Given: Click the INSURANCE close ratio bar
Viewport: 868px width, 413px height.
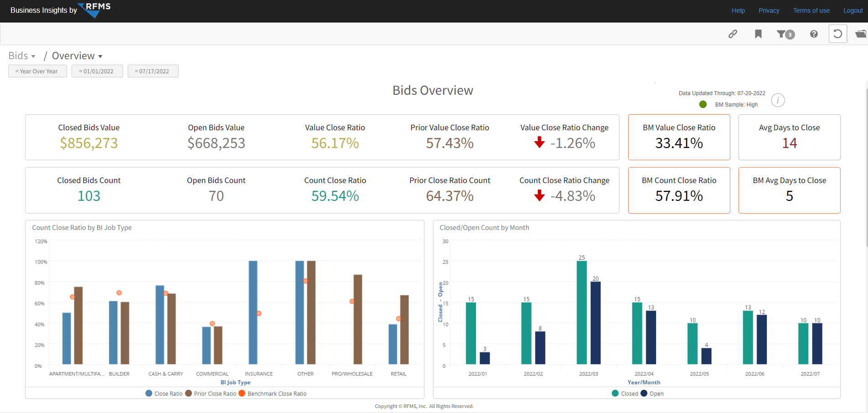Looking at the screenshot, I should pyautogui.click(x=253, y=312).
